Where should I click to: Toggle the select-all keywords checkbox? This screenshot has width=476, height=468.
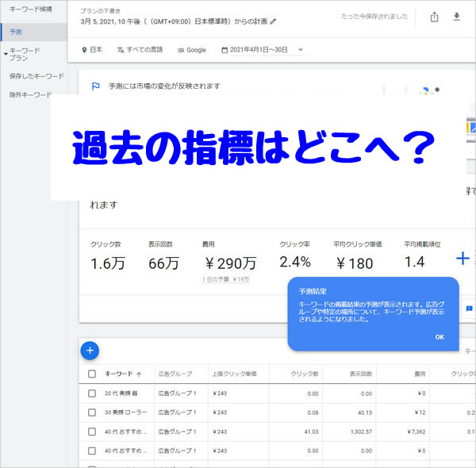92,374
